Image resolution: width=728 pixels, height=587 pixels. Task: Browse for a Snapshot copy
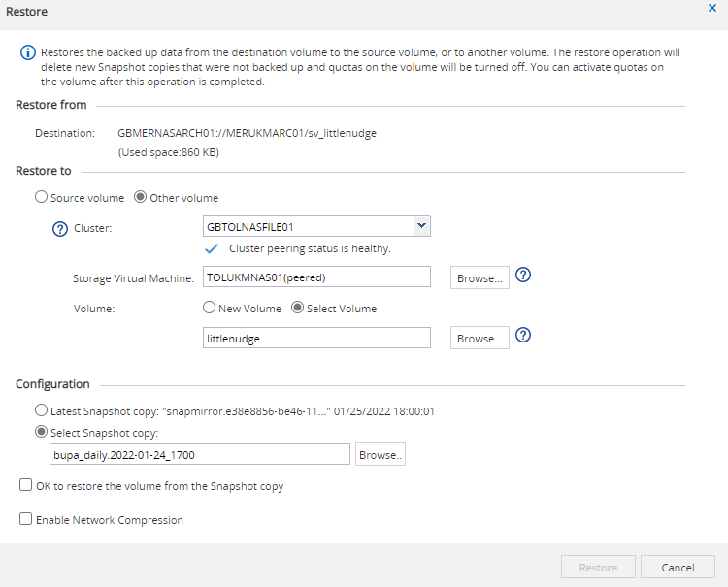click(380, 454)
